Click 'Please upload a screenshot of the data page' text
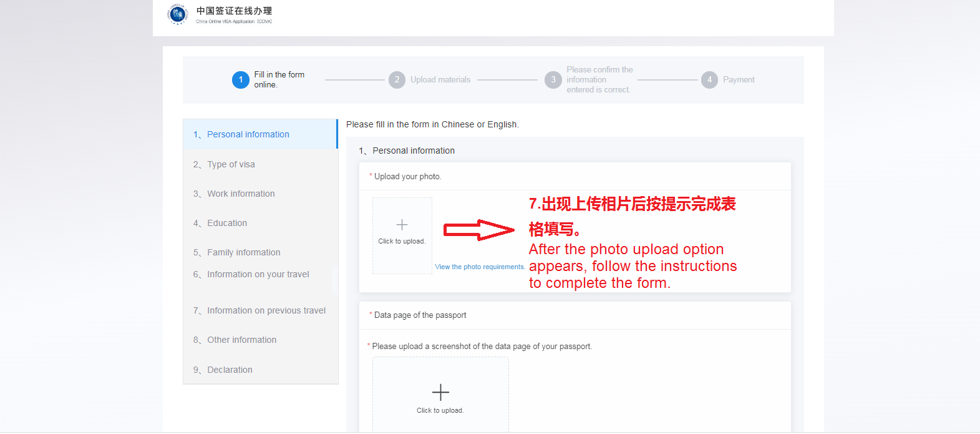Screen dimensions: 980x434 pyautogui.click(x=482, y=347)
